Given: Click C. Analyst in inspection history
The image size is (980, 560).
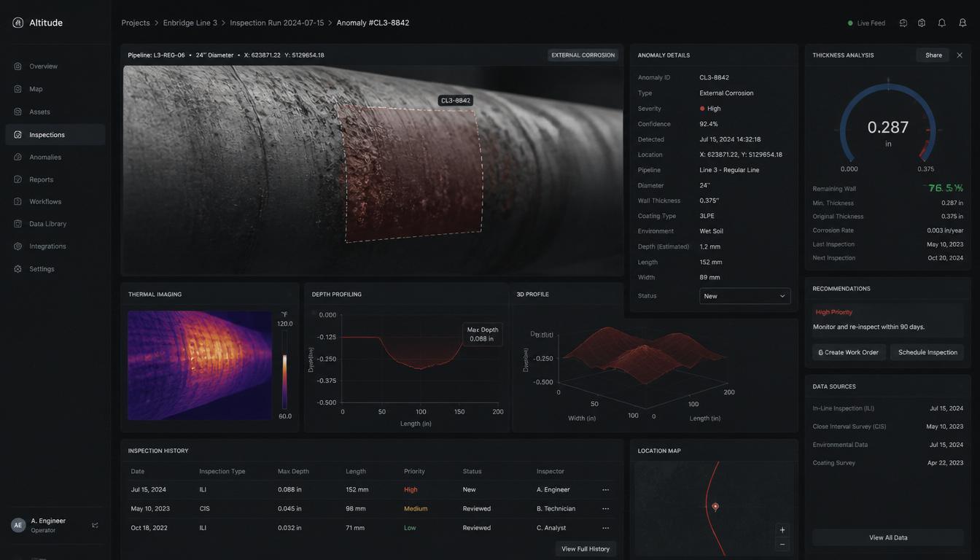Looking at the screenshot, I should coord(551,528).
